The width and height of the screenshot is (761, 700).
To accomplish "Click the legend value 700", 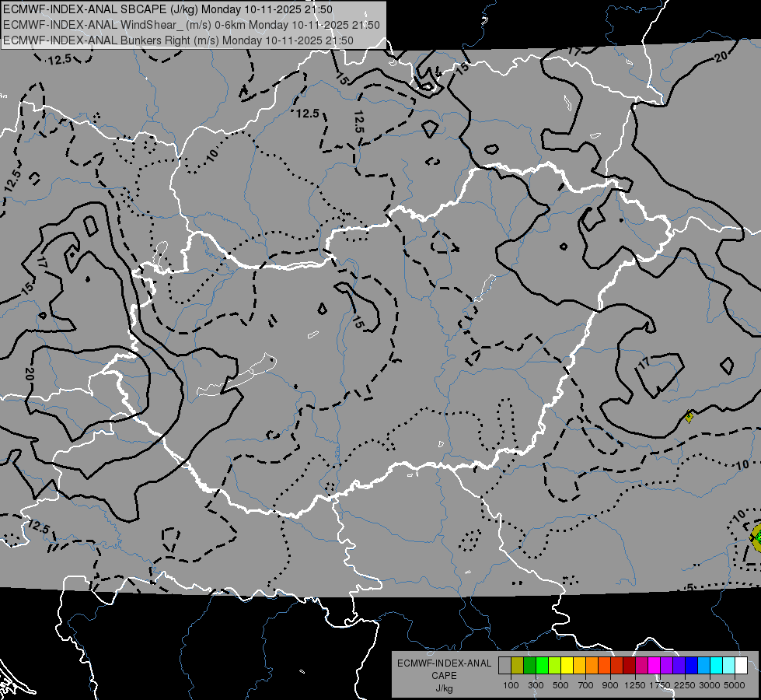I will pyautogui.click(x=586, y=685).
